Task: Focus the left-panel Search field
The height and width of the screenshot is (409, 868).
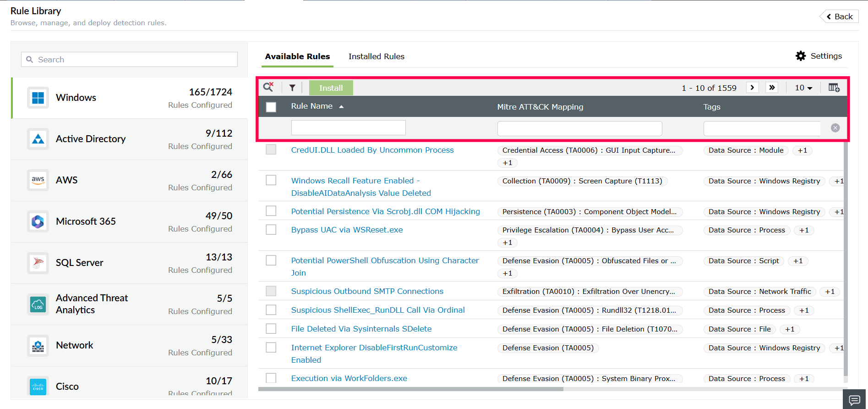Action: coord(129,60)
